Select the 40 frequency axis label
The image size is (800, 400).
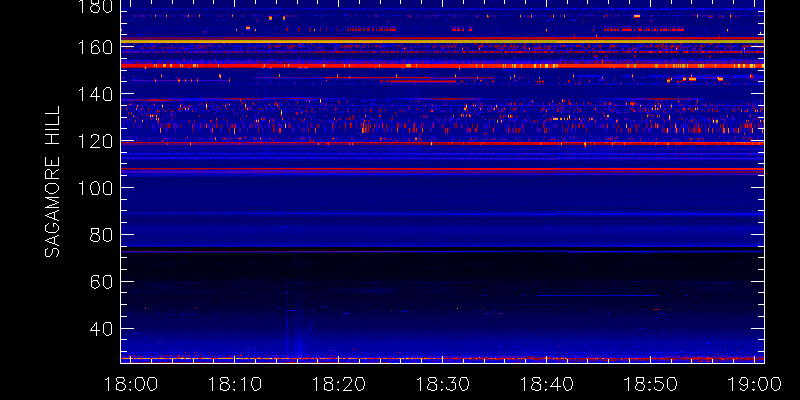[x=101, y=329]
